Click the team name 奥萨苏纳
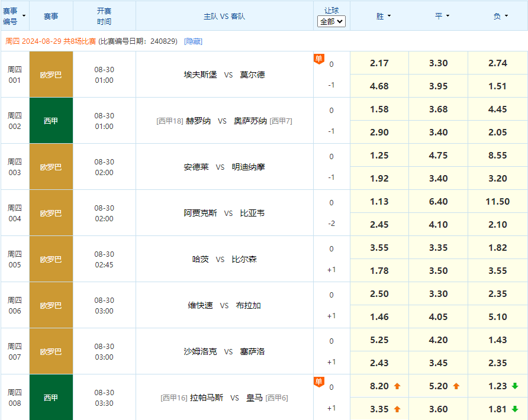Screen dimensions: 528x420 pos(250,121)
